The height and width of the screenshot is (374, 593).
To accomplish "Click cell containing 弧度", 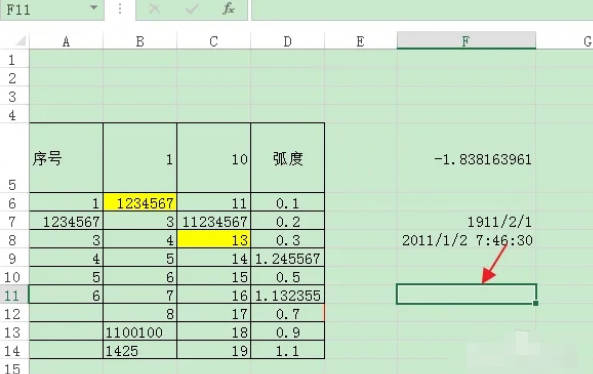I will pyautogui.click(x=287, y=158).
